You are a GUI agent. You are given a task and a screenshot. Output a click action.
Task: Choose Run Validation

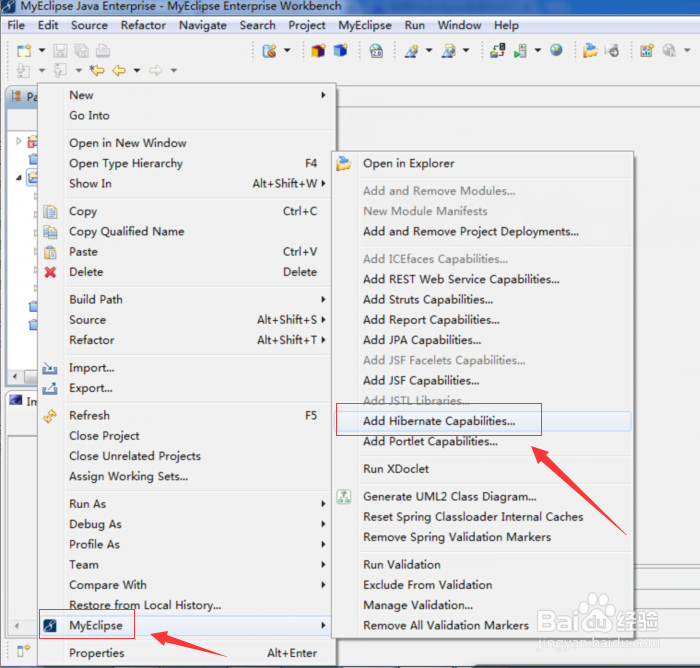[x=483, y=565]
